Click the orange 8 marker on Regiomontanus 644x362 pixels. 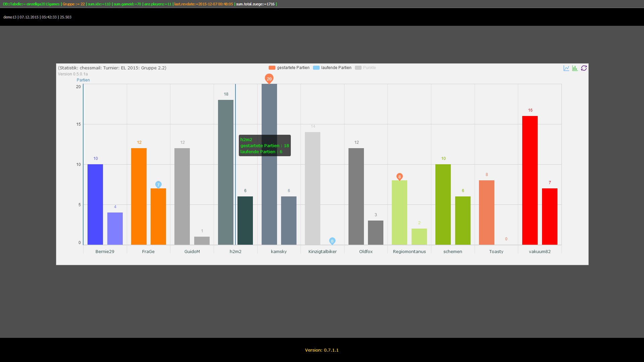coord(399,177)
